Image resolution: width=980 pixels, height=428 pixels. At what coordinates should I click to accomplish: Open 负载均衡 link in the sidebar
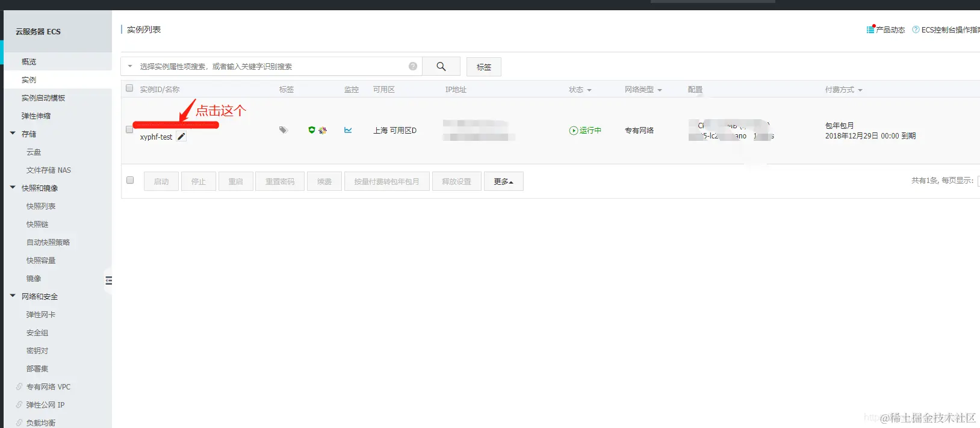[x=41, y=423]
